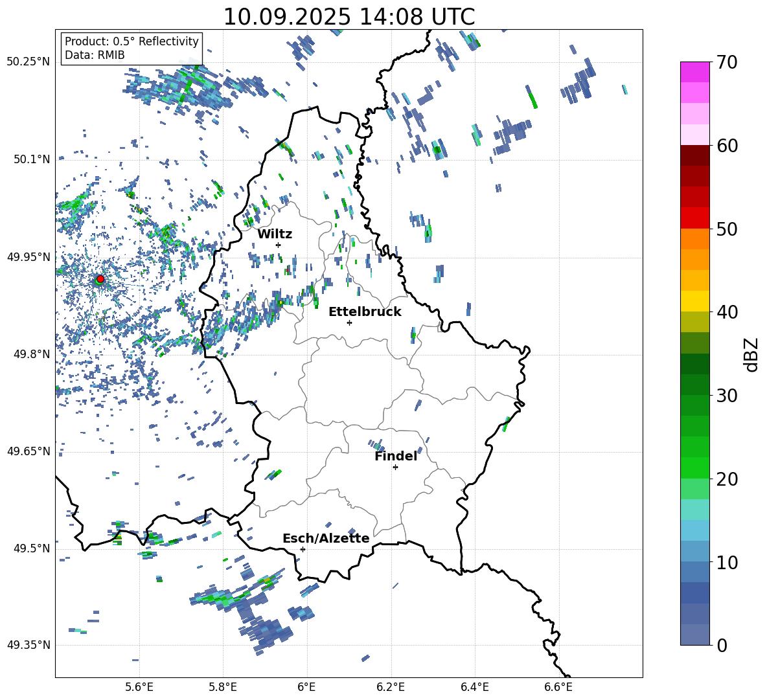Click the orange colorbar segment below 50

click(694, 238)
